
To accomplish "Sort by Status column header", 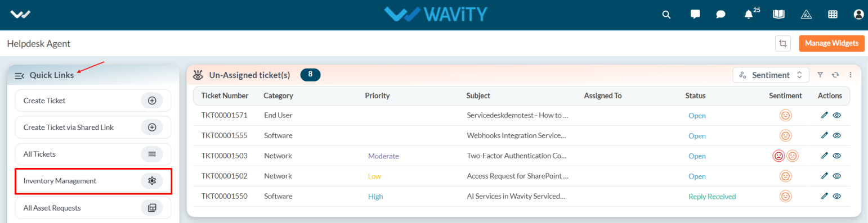I will [695, 96].
